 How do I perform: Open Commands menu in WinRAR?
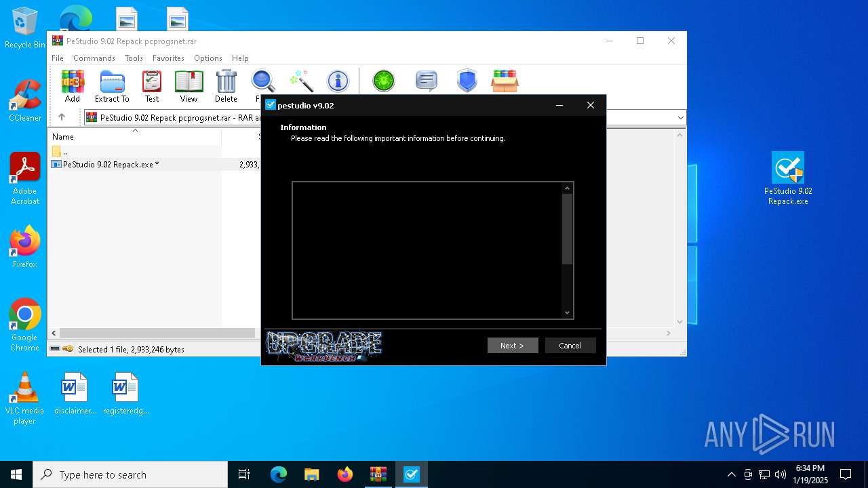pos(94,58)
